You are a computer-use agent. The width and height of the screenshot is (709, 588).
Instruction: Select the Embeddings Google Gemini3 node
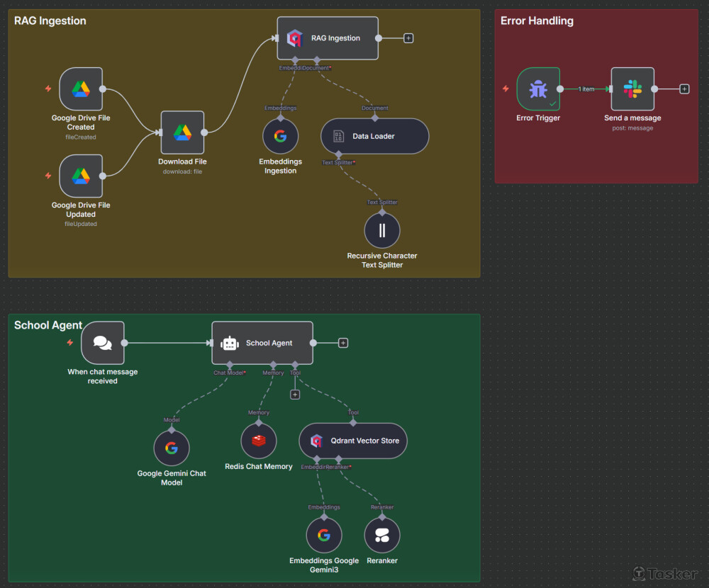324,535
